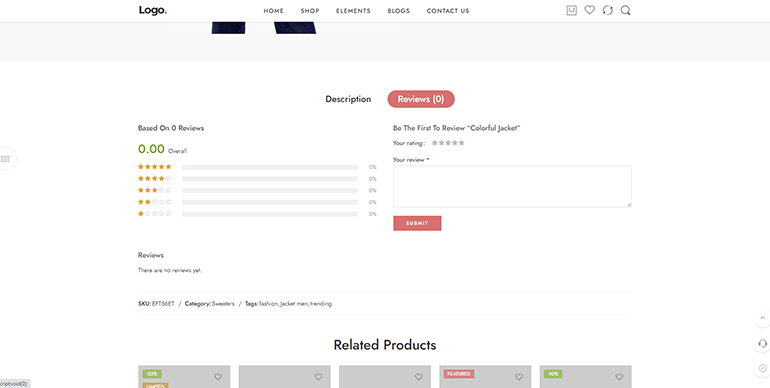Click the three-star rating progress bar
The height and width of the screenshot is (388, 770).
click(270, 191)
